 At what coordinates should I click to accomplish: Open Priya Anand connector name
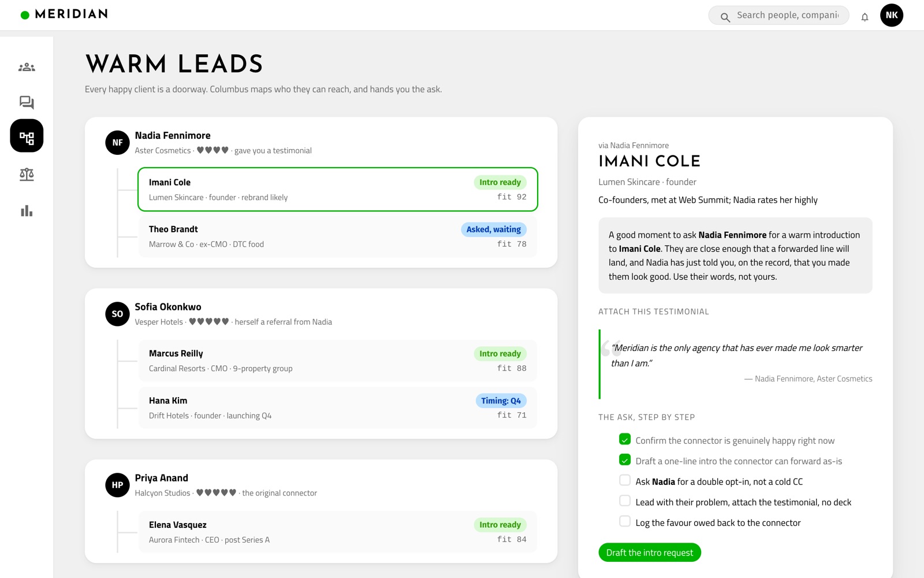coord(162,478)
